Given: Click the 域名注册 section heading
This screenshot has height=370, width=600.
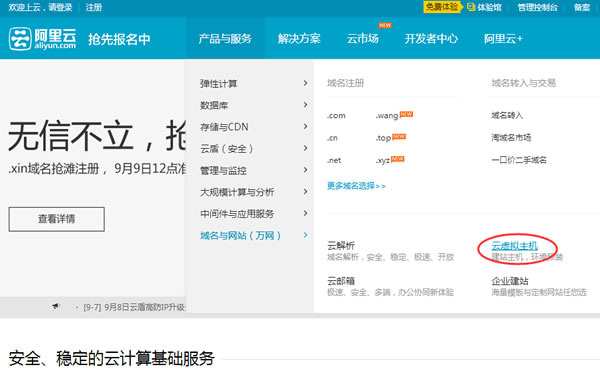Looking at the screenshot, I should [346, 83].
